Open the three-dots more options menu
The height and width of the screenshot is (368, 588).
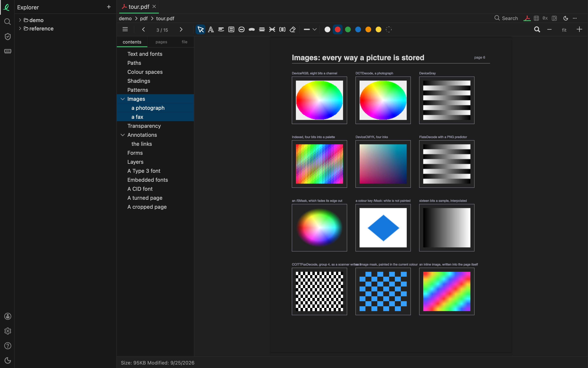(x=575, y=18)
